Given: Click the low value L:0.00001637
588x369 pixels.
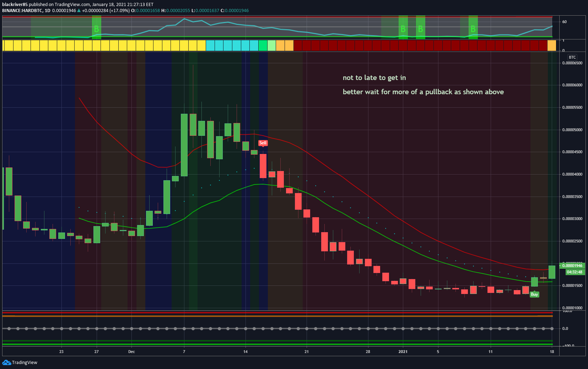Looking at the screenshot, I should (205, 11).
